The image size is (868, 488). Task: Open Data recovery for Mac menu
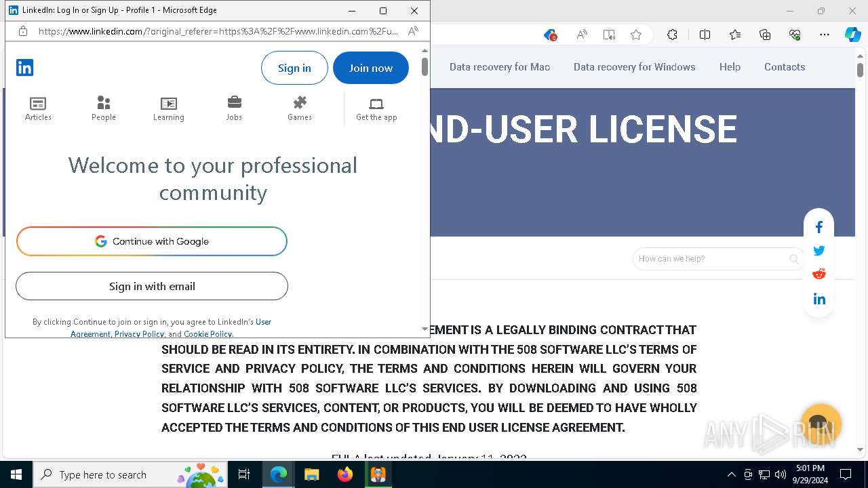coord(500,67)
